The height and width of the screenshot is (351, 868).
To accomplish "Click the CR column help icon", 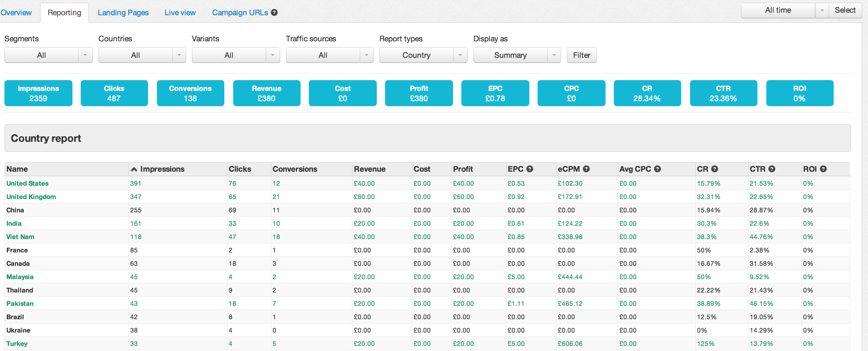I will coord(715,169).
